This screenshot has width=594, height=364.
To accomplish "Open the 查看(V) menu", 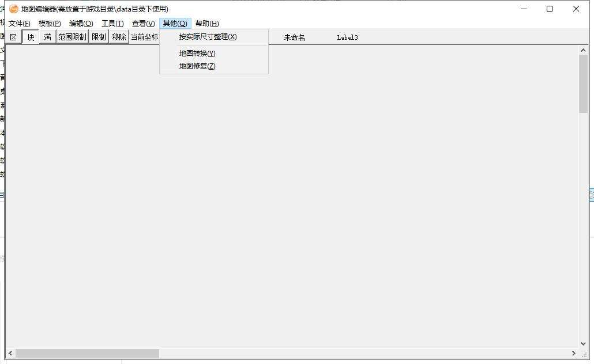I will coord(143,24).
